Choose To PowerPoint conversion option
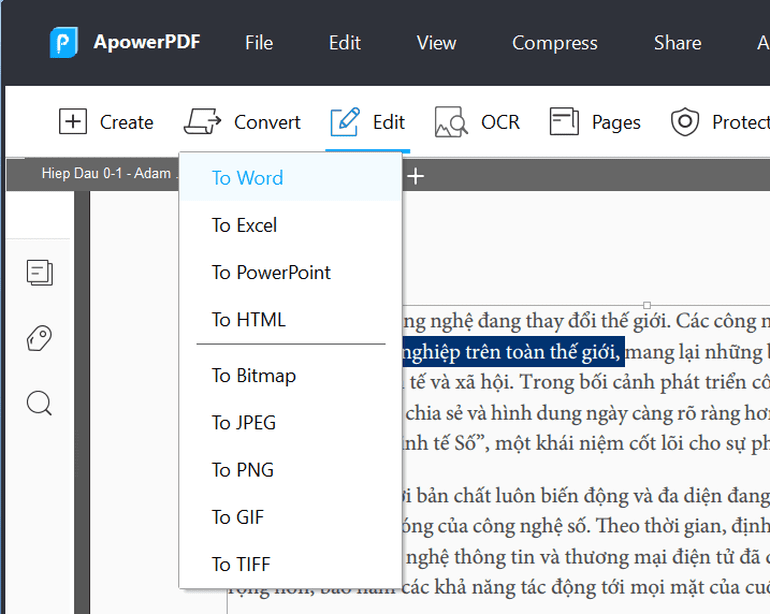 pyautogui.click(x=291, y=272)
